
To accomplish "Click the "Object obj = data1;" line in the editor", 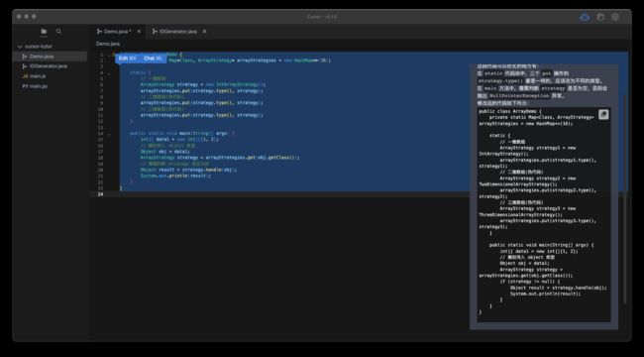I will click(x=165, y=152).
